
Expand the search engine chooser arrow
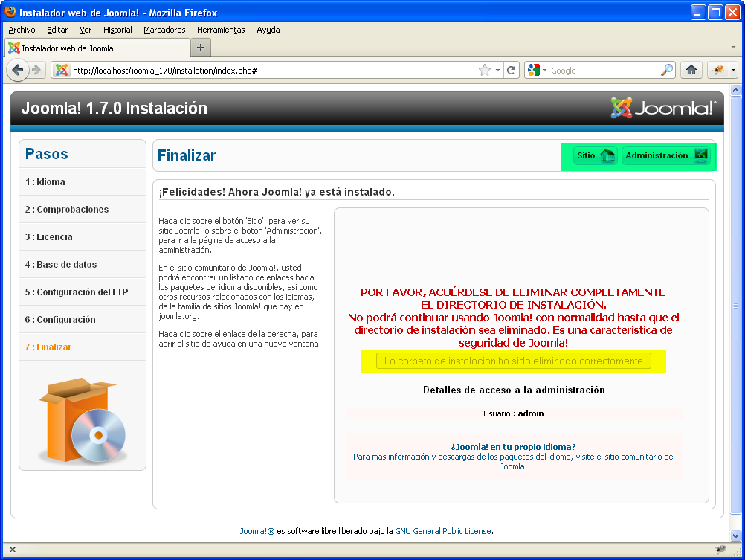tap(544, 71)
